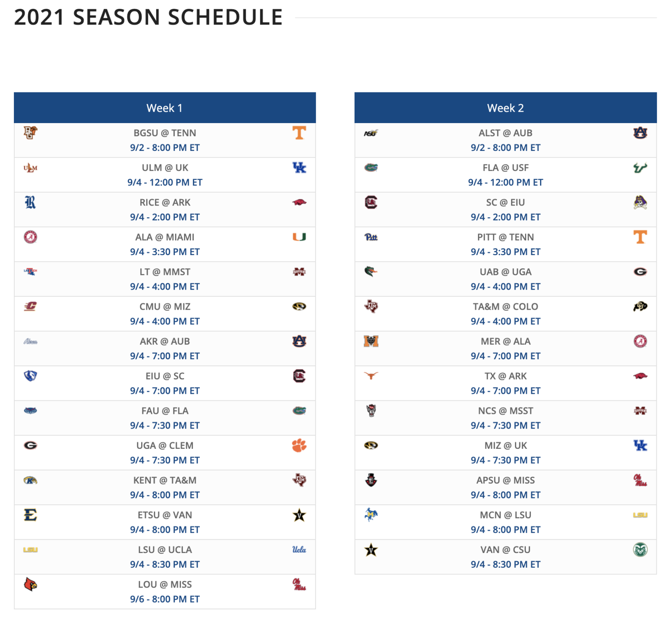Click the Colorado State Rams logo

640,550
